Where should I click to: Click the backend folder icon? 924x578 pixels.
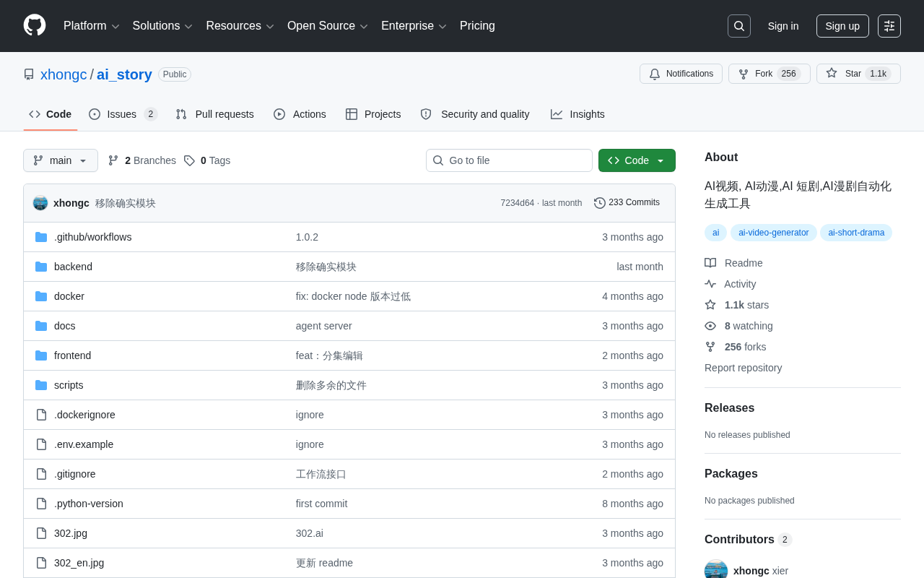click(x=41, y=267)
